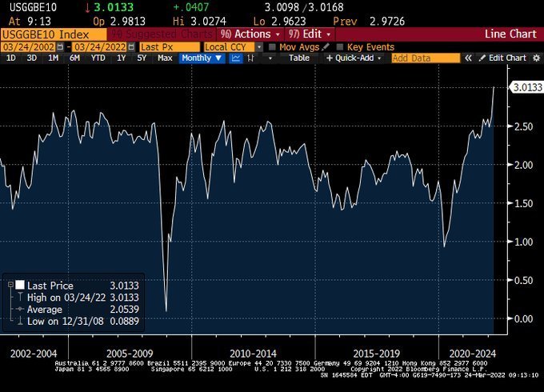This screenshot has height=392, width=544.
Task: Select the 5Y time range tab
Action: [142, 58]
